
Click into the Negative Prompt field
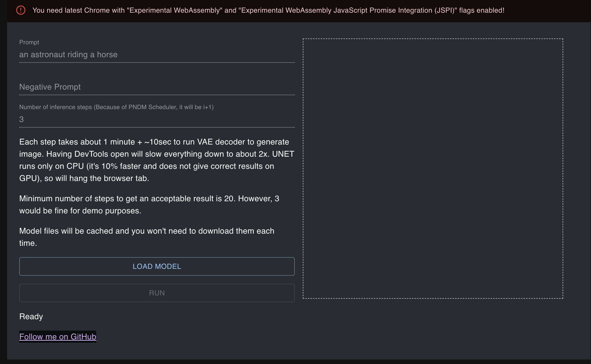tap(157, 87)
